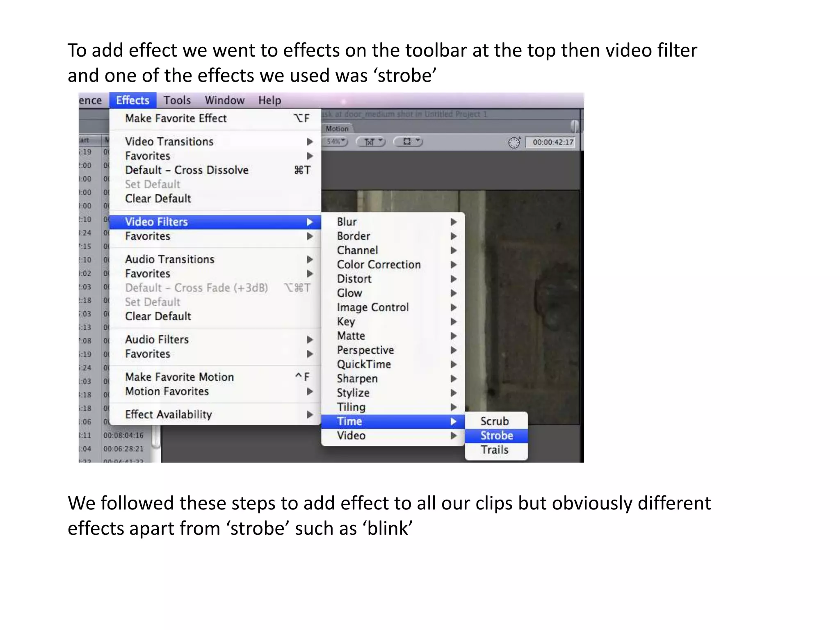Open the Tiling filter category

coord(393,407)
